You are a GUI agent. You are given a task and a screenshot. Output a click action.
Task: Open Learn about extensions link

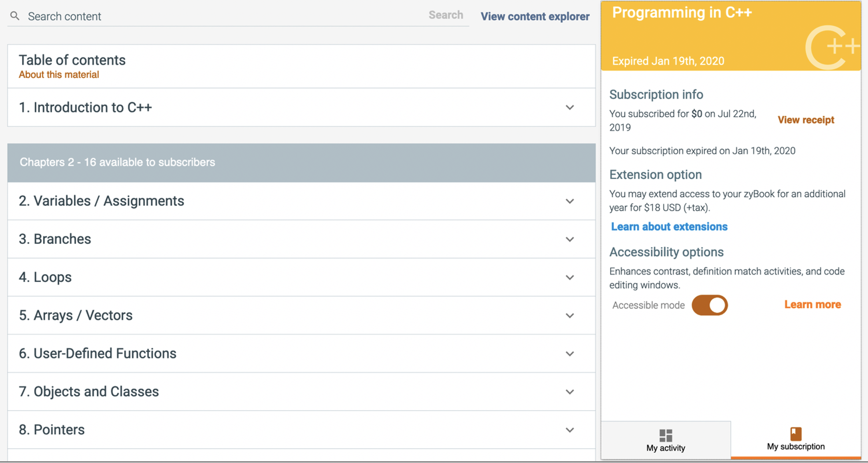tap(669, 227)
